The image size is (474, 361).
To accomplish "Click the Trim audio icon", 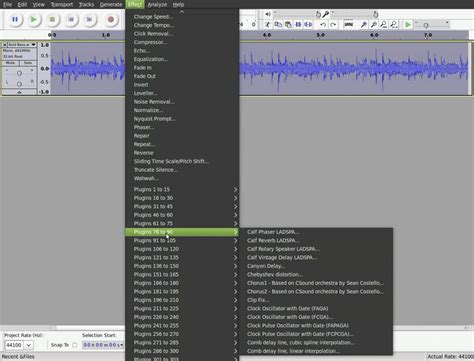I will tap(298, 24).
